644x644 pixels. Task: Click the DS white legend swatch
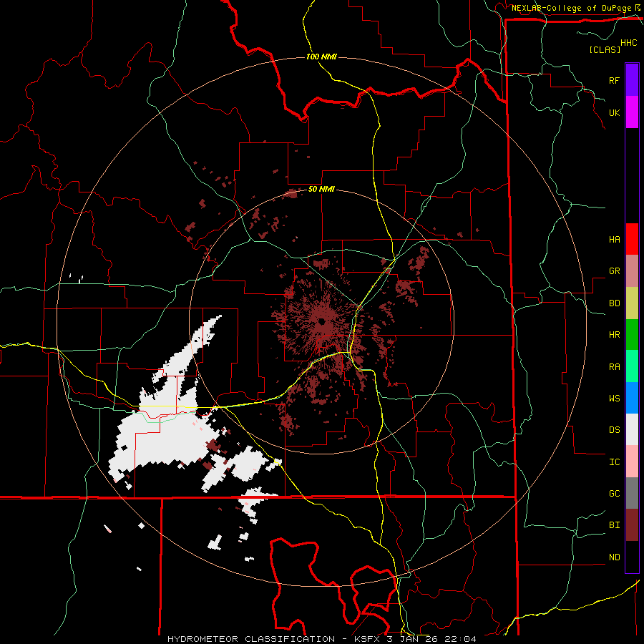[x=632, y=429]
